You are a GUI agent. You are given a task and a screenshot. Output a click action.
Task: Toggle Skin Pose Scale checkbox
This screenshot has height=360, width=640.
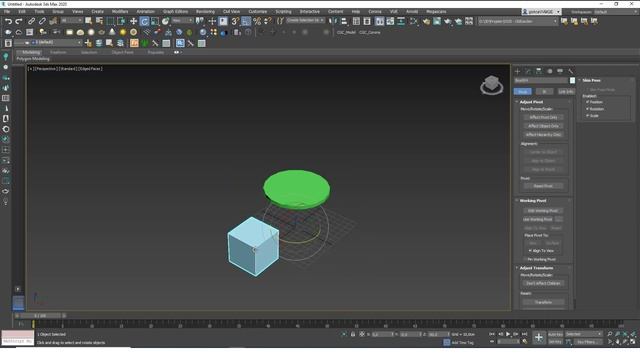pyautogui.click(x=588, y=116)
